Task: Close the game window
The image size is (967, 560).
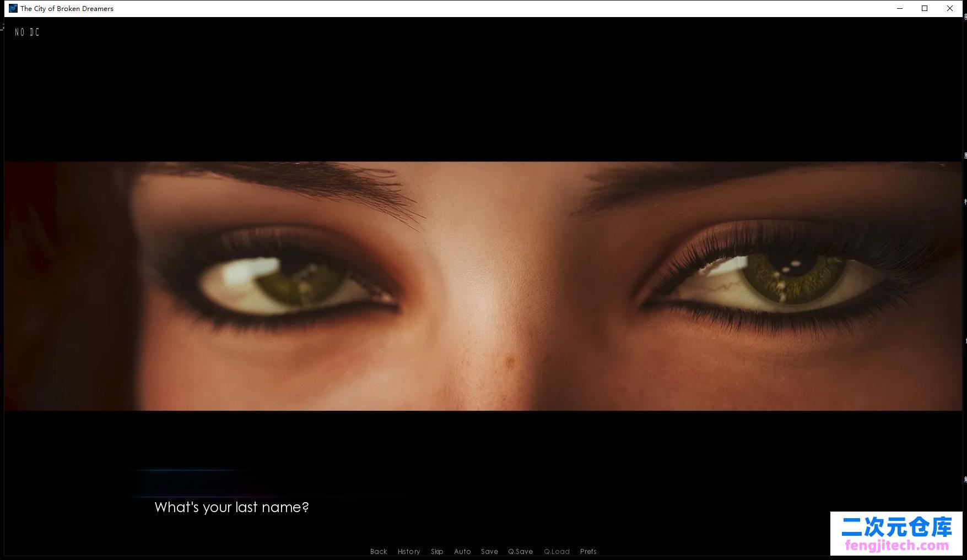Action: (950, 8)
